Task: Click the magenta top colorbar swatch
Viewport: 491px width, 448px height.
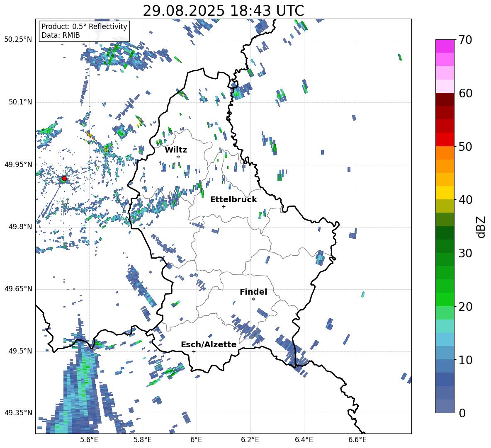Action: [x=445, y=46]
